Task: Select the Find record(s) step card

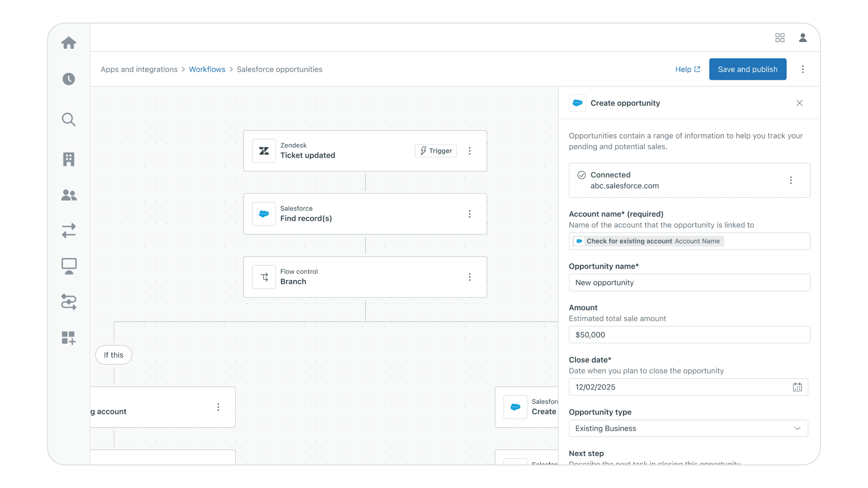Action: 365,214
